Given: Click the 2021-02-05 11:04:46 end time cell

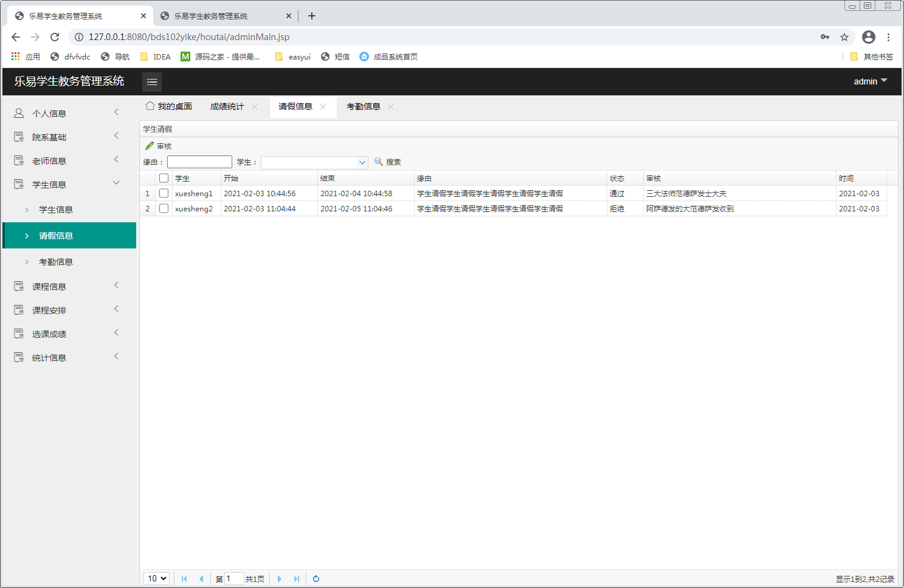Looking at the screenshot, I should (366, 208).
